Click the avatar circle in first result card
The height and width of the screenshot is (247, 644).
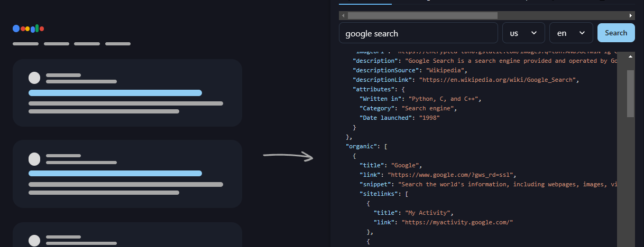click(x=34, y=78)
